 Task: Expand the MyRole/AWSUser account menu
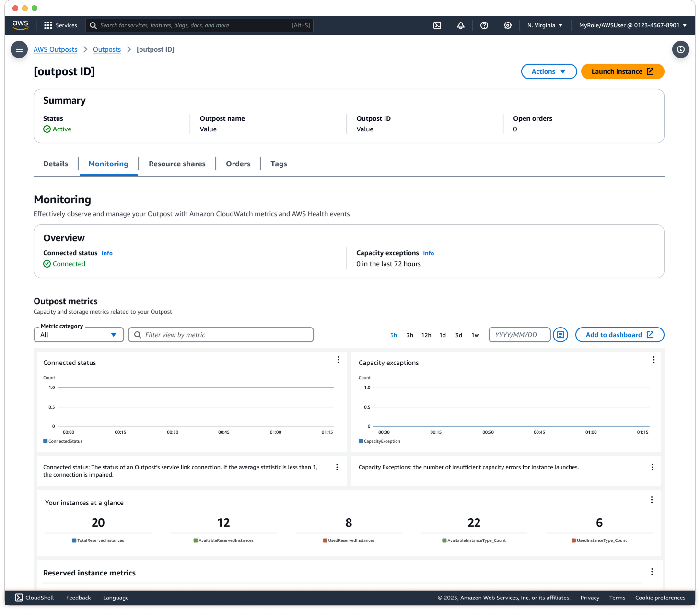[x=633, y=25]
